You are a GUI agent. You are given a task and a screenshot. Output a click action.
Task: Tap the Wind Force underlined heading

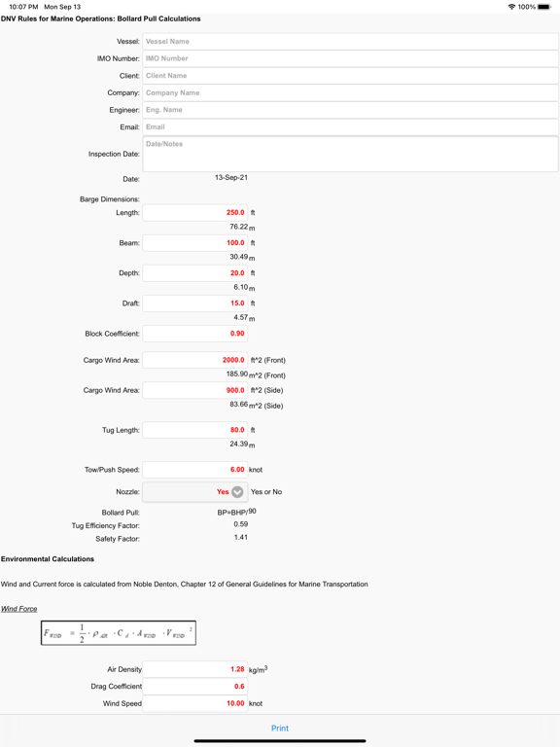pyautogui.click(x=19, y=609)
